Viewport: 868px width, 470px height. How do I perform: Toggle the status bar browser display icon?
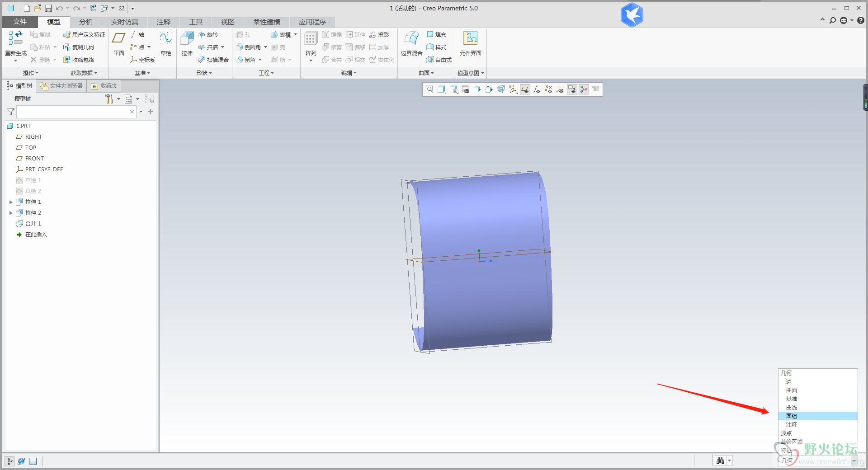pyautogui.click(x=21, y=461)
